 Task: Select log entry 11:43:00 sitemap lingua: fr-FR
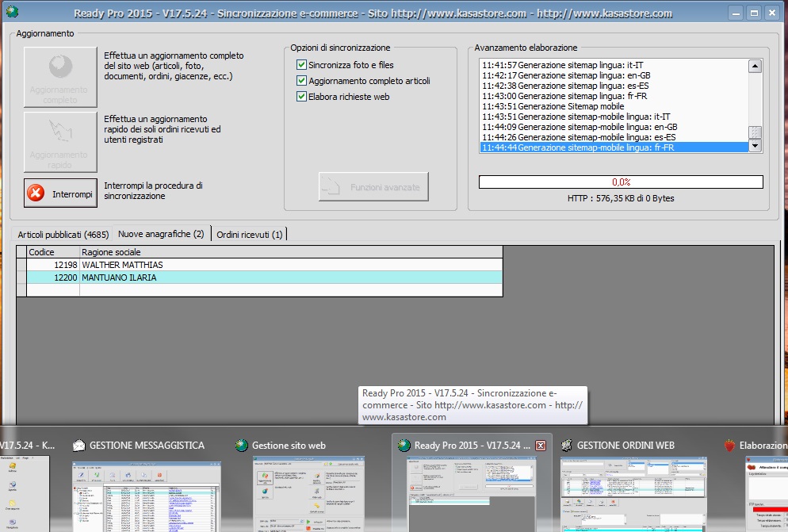[x=614, y=96]
